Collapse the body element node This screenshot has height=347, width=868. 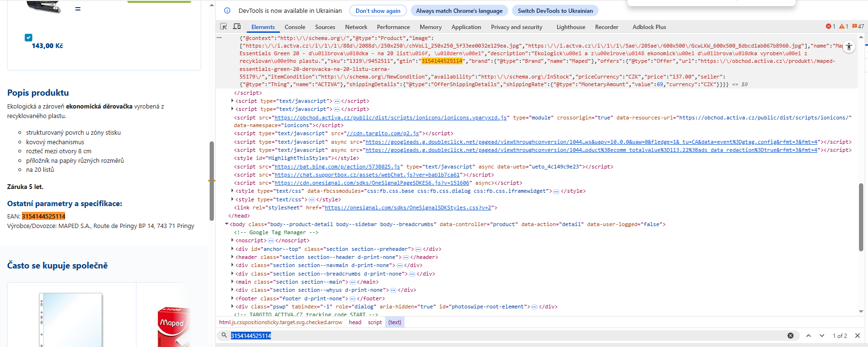click(x=227, y=224)
